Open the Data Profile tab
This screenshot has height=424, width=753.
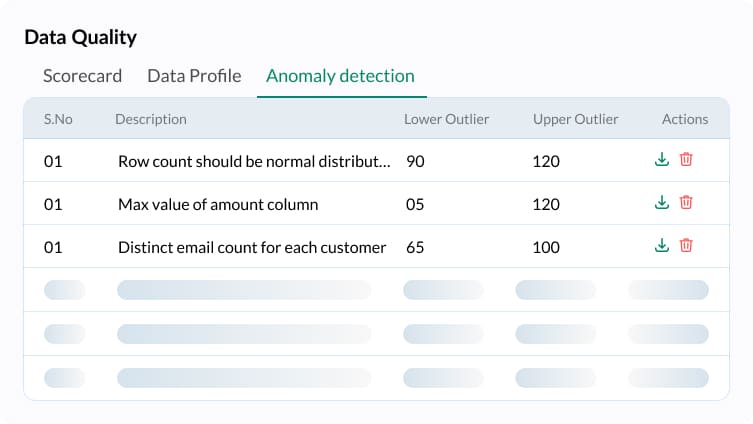coord(194,76)
